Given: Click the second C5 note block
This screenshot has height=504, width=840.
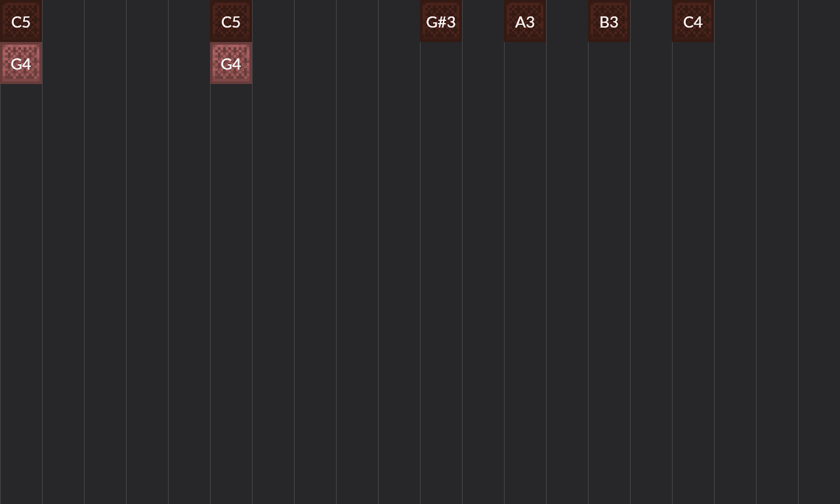Looking at the screenshot, I should pos(231,21).
